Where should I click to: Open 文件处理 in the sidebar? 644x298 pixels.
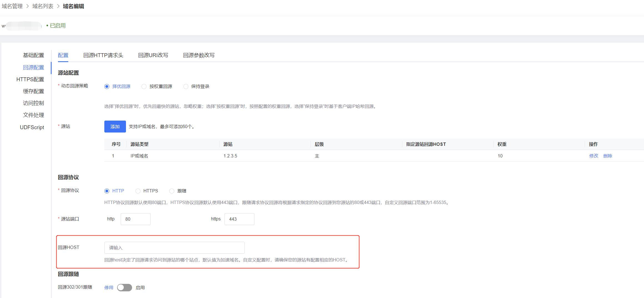coord(34,115)
